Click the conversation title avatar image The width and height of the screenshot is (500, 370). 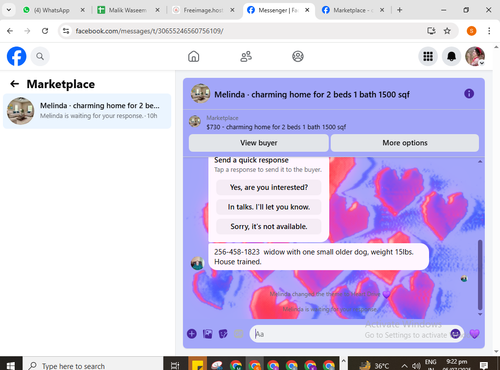pyautogui.click(x=200, y=93)
